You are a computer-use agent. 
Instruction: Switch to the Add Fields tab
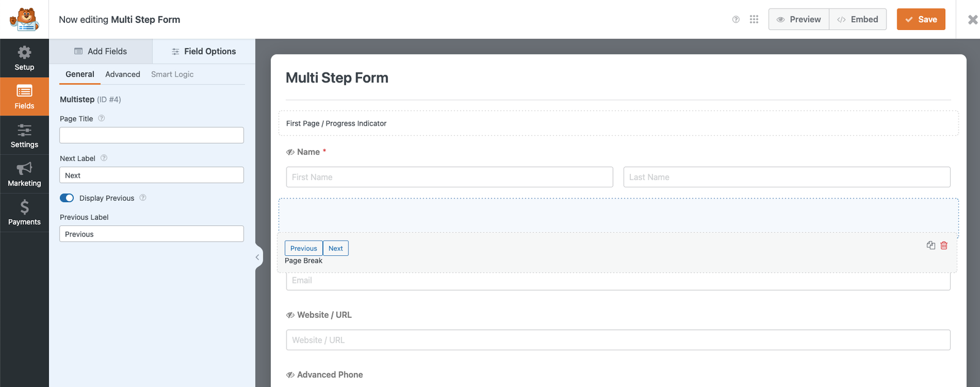(x=100, y=51)
